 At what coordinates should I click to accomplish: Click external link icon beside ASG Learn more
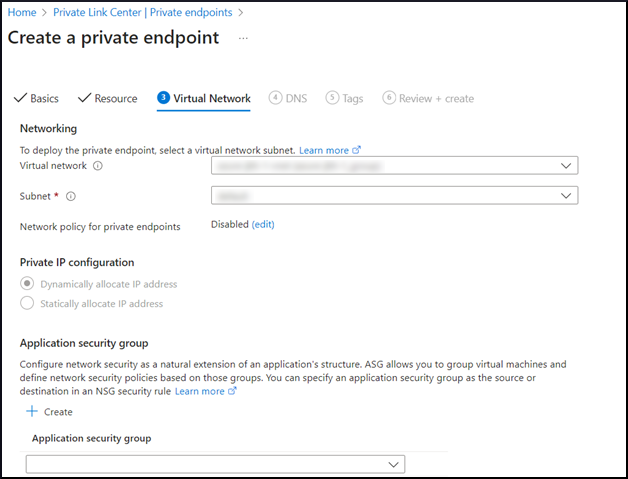(233, 392)
